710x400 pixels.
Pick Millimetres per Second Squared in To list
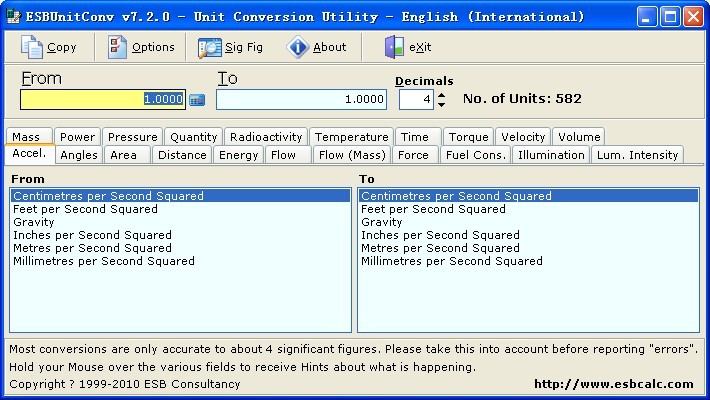point(451,261)
